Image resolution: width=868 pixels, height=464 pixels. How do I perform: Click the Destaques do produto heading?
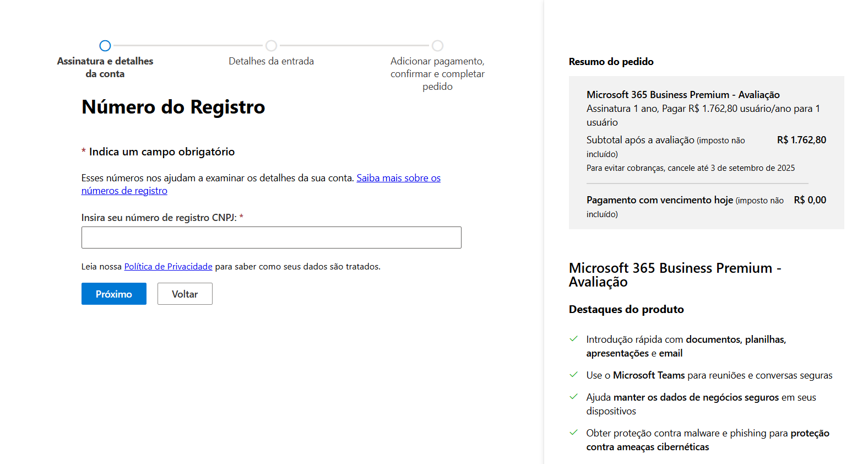coord(626,309)
